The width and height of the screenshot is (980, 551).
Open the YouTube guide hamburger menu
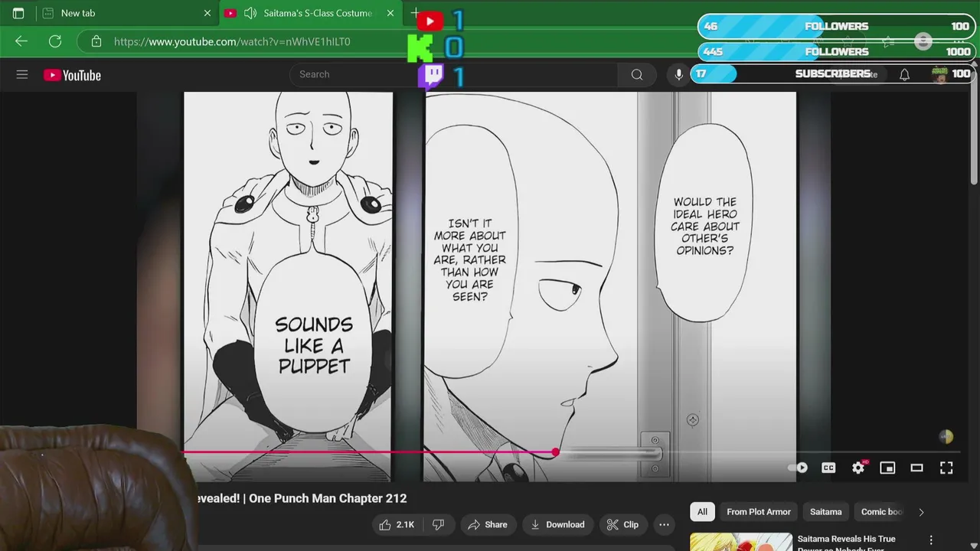pyautogui.click(x=22, y=74)
